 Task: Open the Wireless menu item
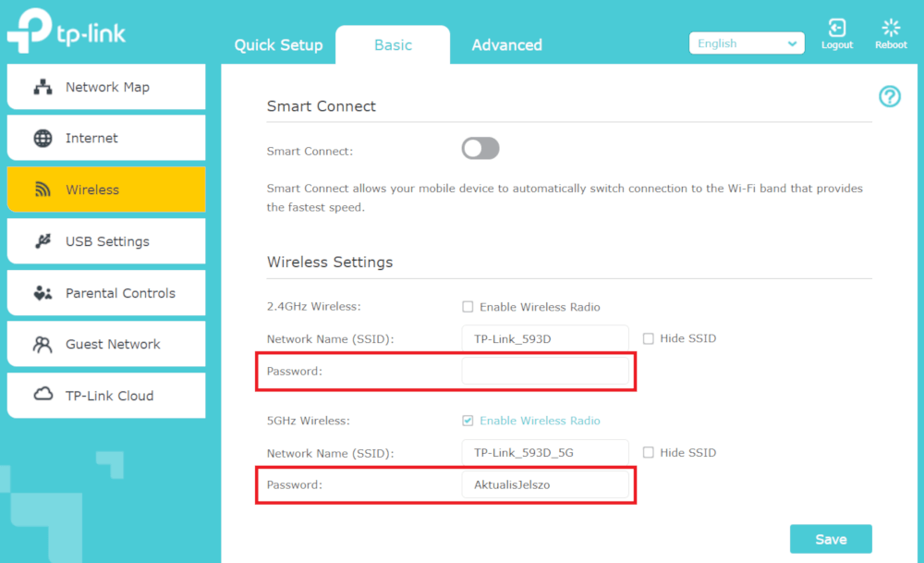[106, 190]
